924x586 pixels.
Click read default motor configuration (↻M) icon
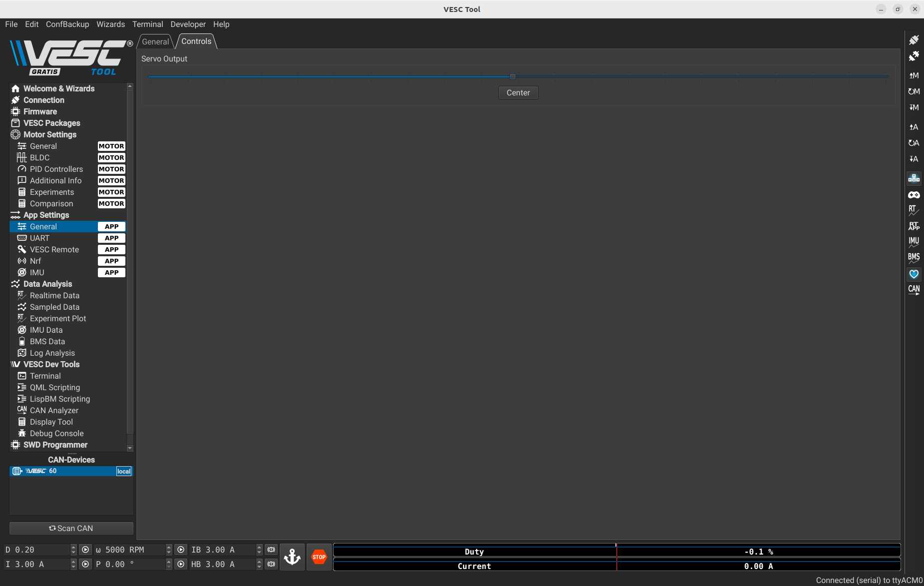click(914, 91)
